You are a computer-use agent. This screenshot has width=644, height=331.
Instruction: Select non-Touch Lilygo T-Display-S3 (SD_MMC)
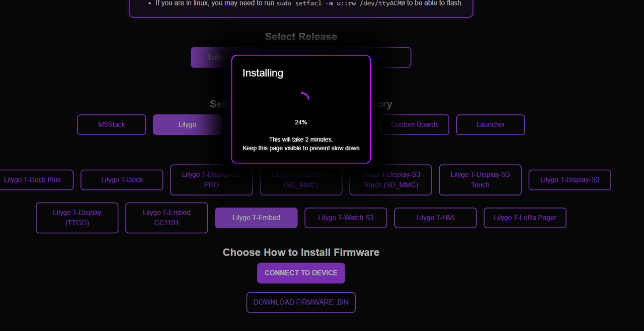point(301,180)
